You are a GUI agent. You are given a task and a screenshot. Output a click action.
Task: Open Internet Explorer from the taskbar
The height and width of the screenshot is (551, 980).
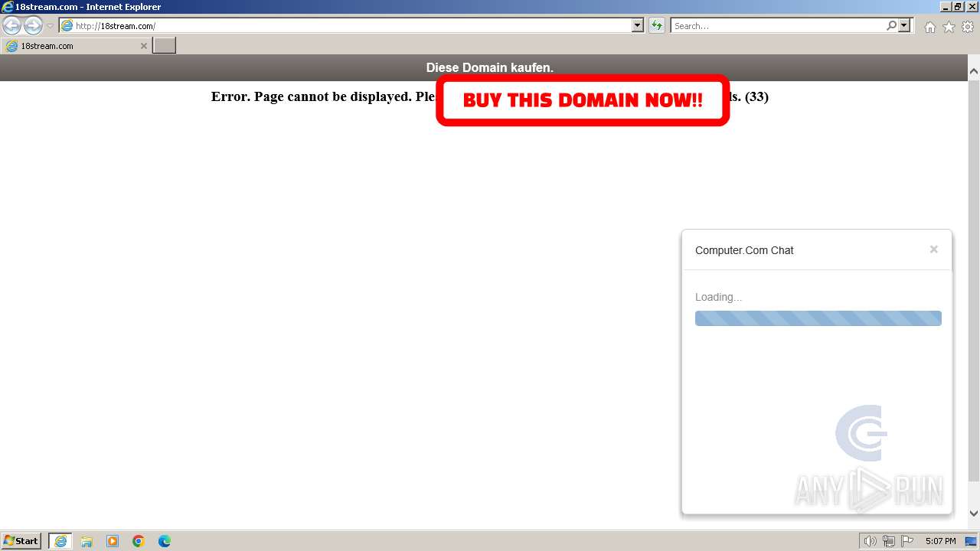coord(60,541)
